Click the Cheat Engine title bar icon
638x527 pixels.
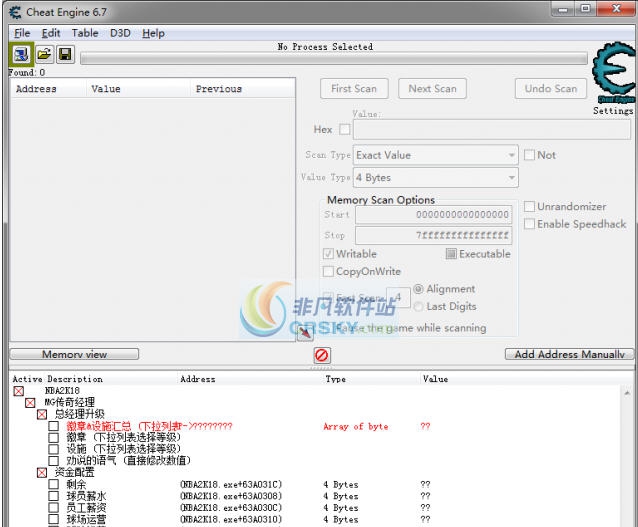click(15, 12)
